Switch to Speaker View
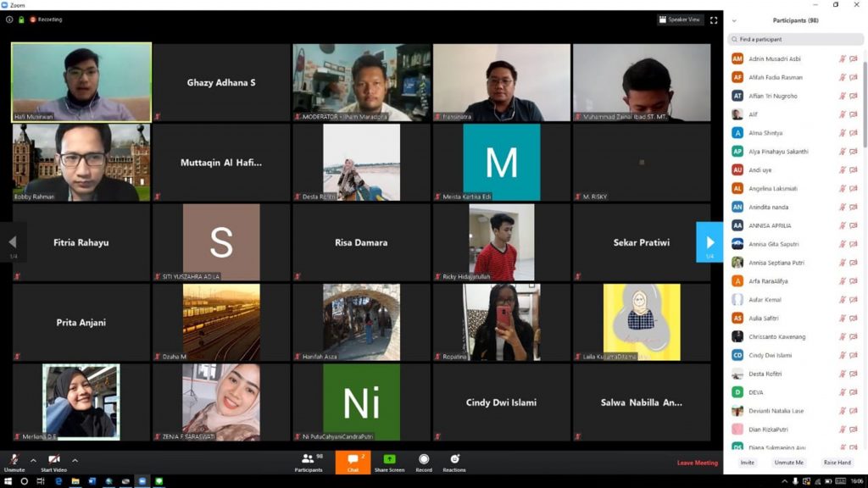 pyautogui.click(x=681, y=19)
